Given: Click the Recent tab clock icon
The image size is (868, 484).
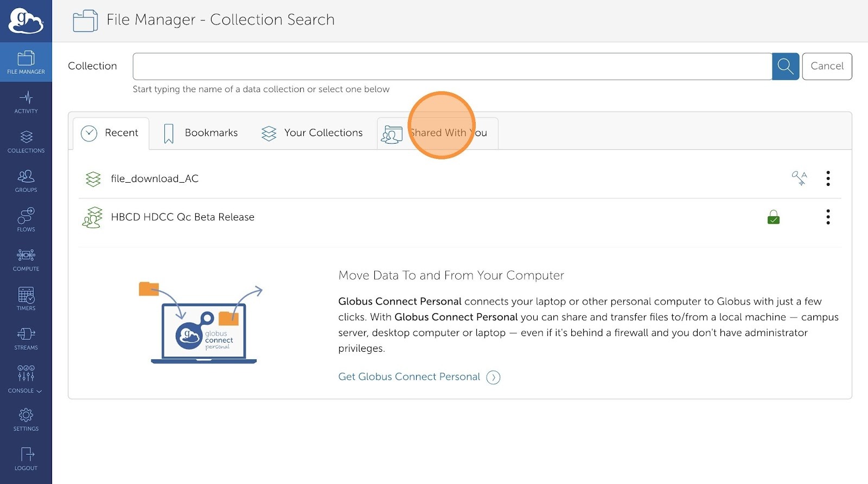Looking at the screenshot, I should pyautogui.click(x=89, y=133).
